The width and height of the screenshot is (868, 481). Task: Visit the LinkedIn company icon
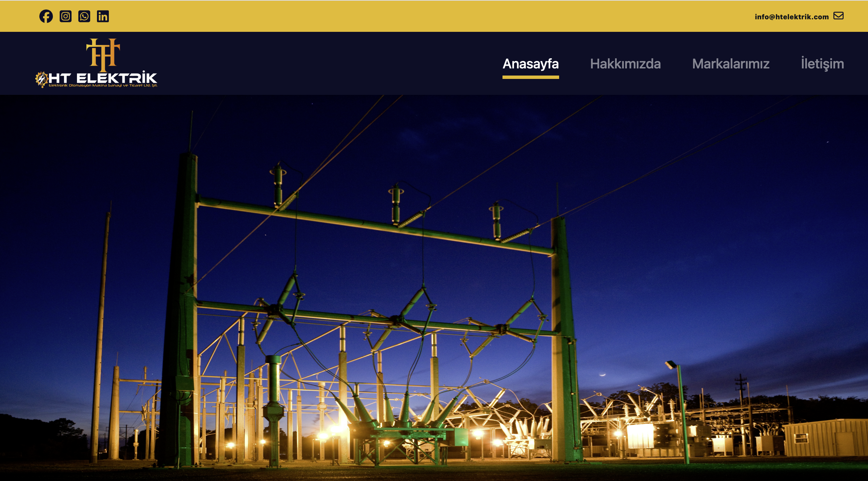103,16
